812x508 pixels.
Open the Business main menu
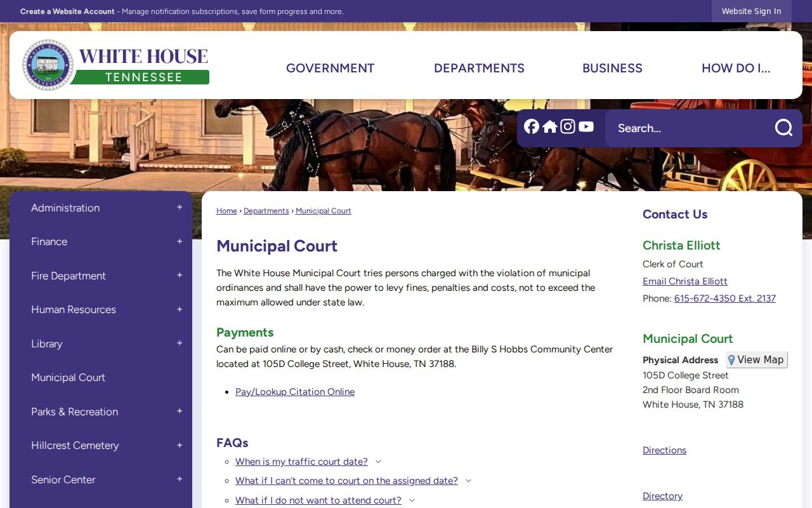[x=612, y=68]
